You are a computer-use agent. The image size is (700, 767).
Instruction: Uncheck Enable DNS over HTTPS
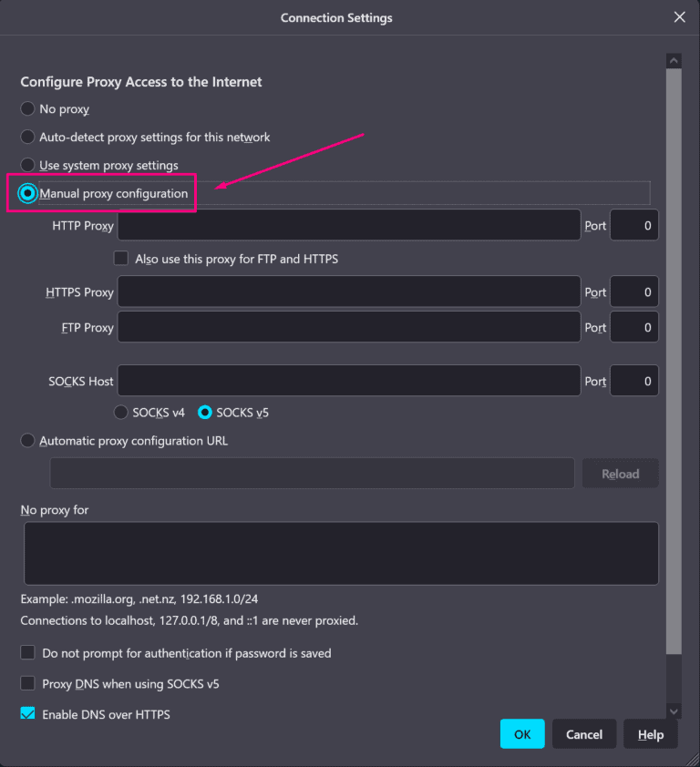pos(28,714)
